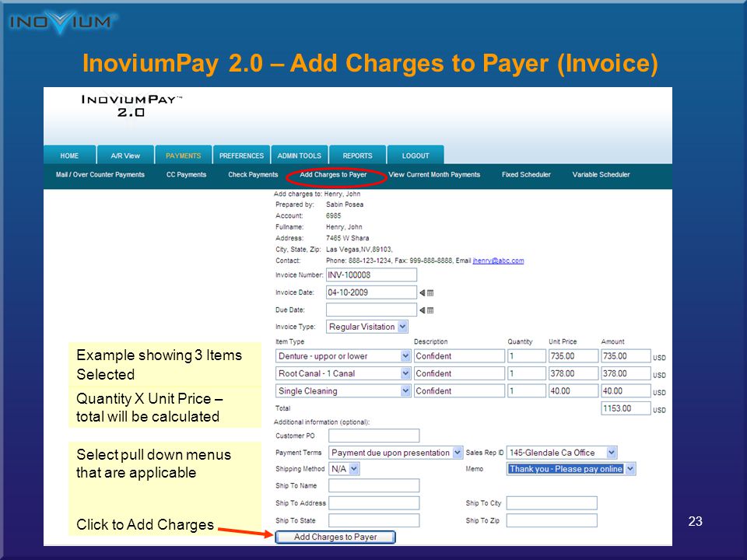Open the REPORTS tab
Image resolution: width=747 pixels, height=560 pixels.
(357, 156)
